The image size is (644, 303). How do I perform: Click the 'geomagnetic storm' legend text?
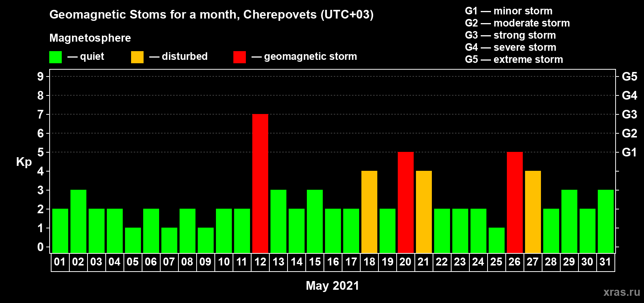point(311,56)
